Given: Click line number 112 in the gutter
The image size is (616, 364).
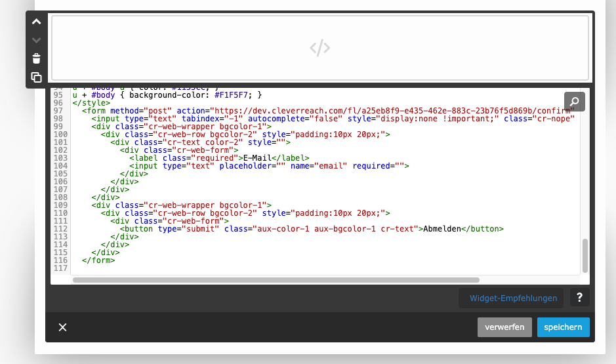Looking at the screenshot, I should tap(60, 228).
